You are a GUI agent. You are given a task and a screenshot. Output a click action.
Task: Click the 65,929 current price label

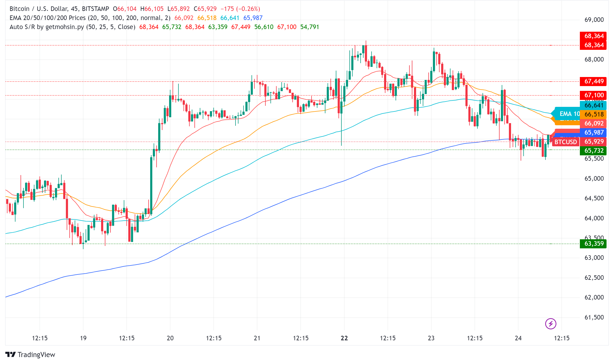[x=594, y=141]
